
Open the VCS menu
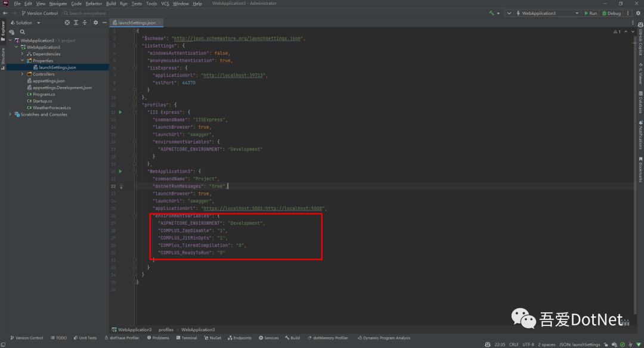165,4
